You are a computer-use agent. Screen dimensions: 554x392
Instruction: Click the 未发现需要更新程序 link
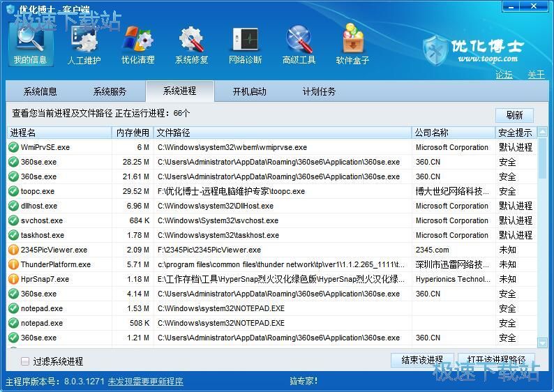146,382
